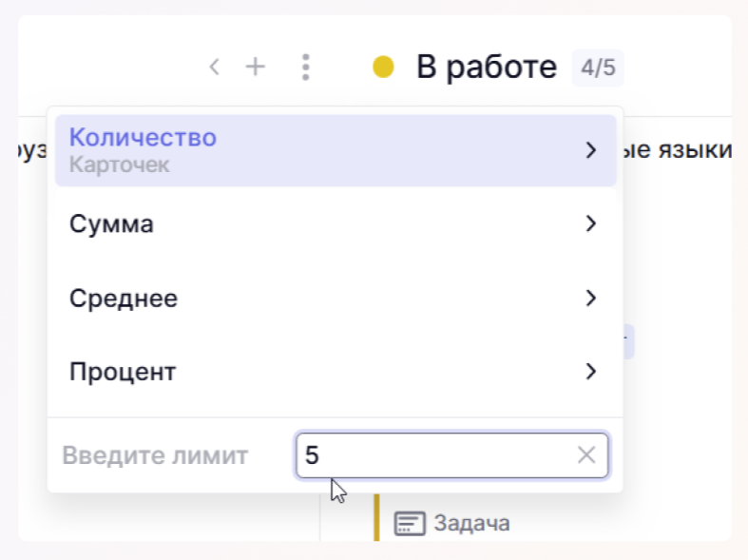The image size is (748, 560).
Task: Expand the Сумма submenu chevron
Action: point(590,224)
